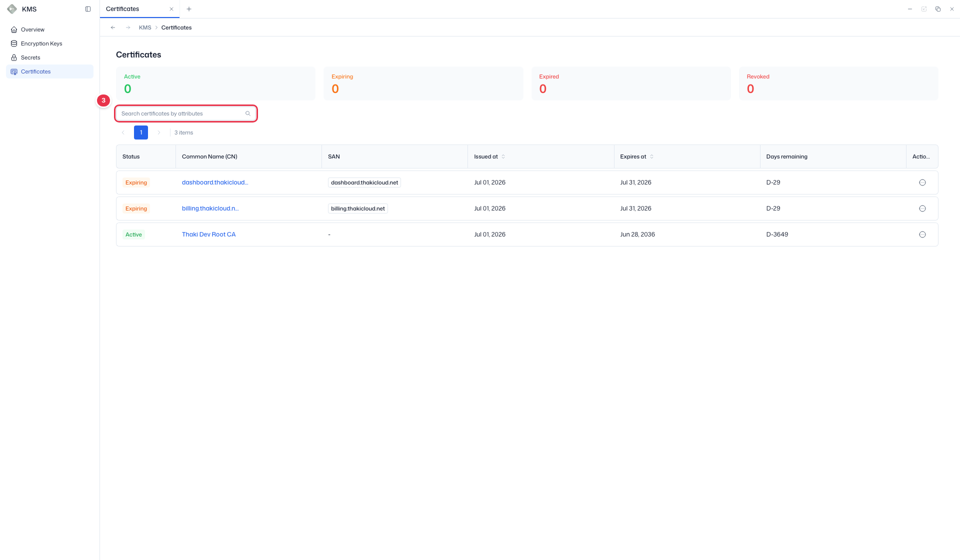
Task: Click the billing.thakicloud.net SAN tag
Action: [x=358, y=208]
